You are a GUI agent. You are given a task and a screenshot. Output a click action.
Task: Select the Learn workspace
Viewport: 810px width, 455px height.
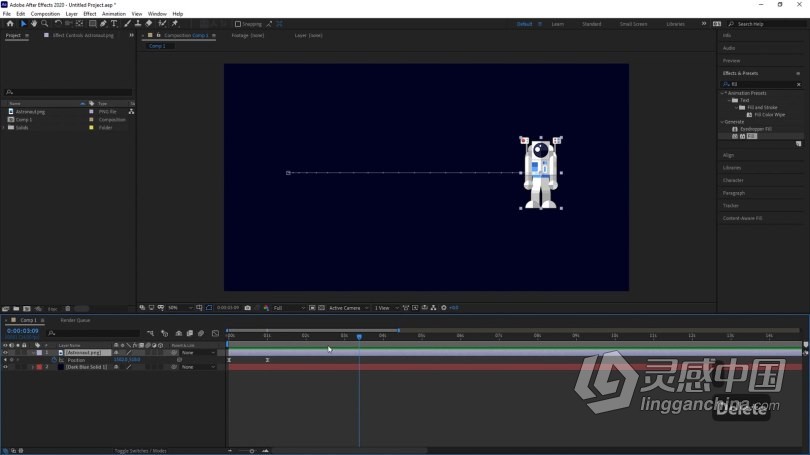[x=557, y=24]
